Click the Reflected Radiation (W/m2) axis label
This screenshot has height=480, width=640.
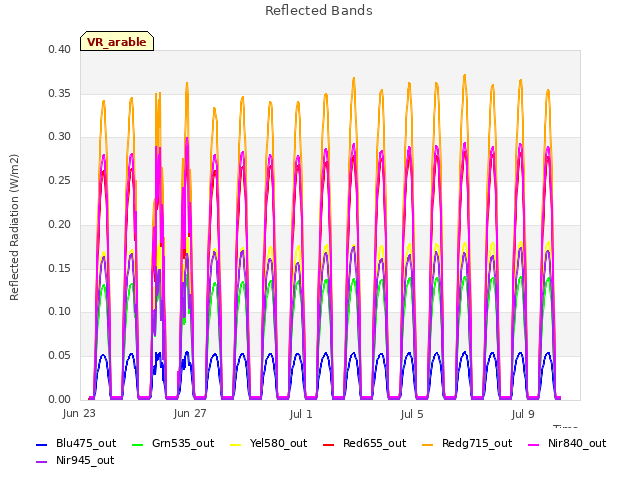click(14, 227)
